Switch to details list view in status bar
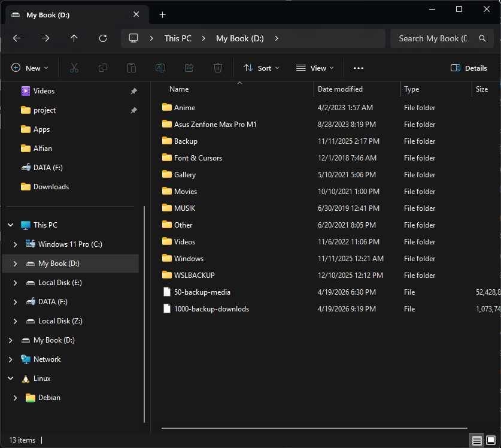The width and height of the screenshot is (501, 448). pos(476,440)
